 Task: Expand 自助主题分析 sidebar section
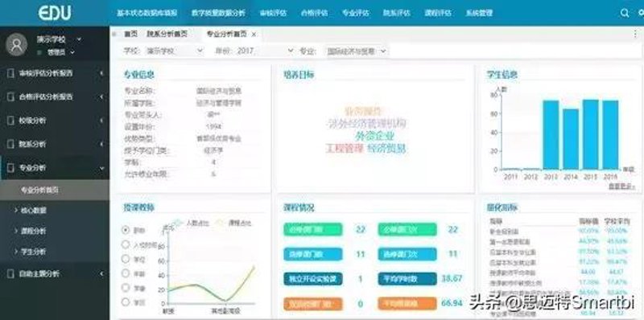coord(101,273)
